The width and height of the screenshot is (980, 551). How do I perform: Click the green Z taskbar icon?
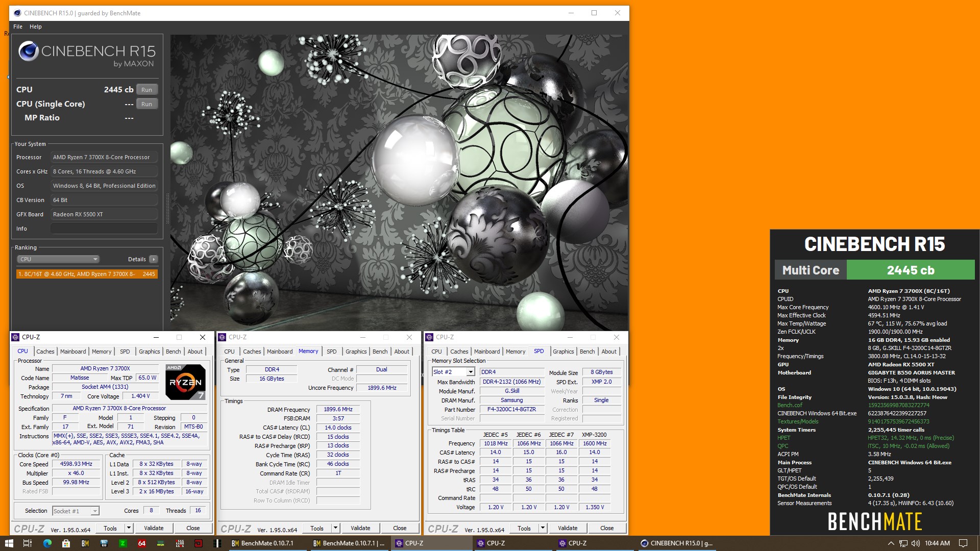click(122, 543)
